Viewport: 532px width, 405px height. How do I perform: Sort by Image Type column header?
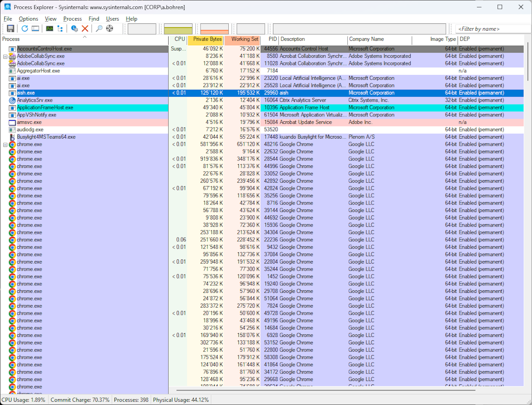(x=435, y=39)
